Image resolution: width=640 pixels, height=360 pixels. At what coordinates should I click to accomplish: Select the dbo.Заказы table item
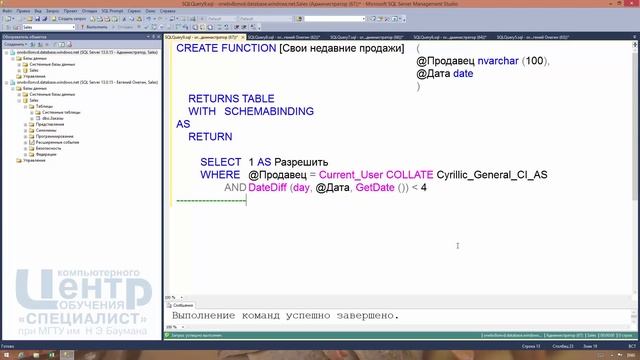click(x=53, y=118)
